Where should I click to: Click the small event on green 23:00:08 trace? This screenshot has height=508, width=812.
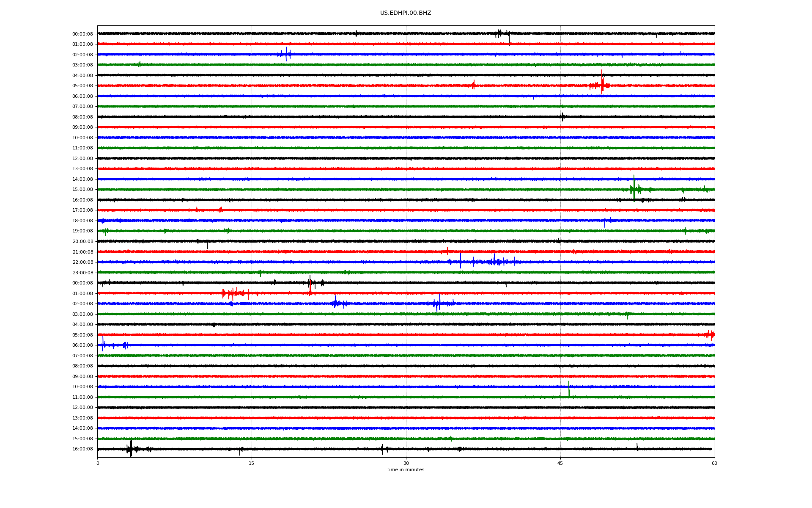tap(260, 273)
